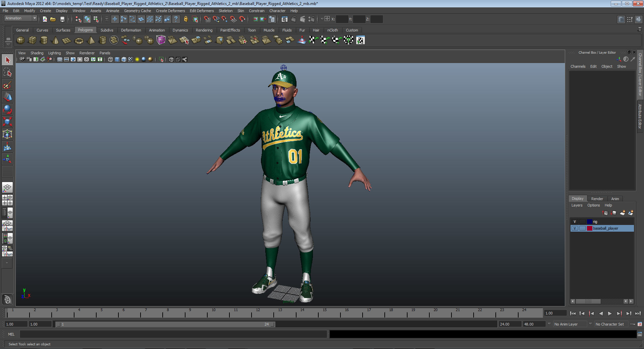This screenshot has height=349, width=644.
Task: Select the Render layer tab
Action: click(x=597, y=199)
